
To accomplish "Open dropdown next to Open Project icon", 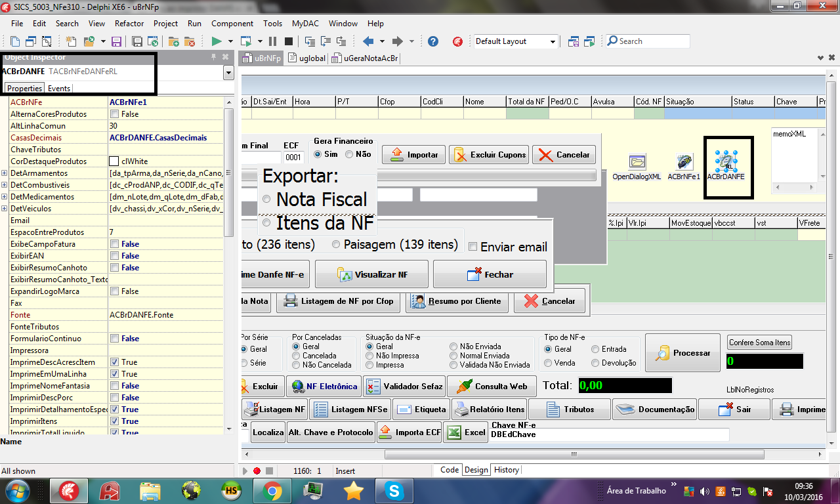I will (x=103, y=41).
